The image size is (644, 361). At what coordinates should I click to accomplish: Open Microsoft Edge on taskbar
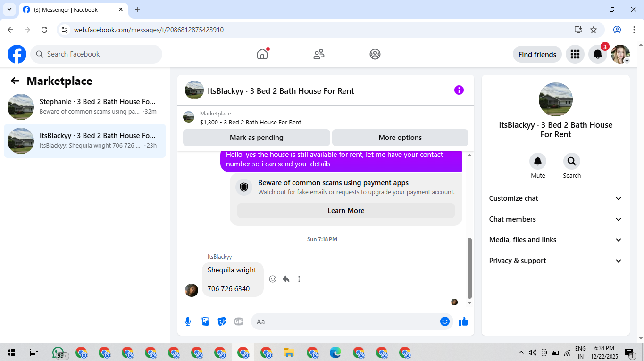[x=335, y=353]
